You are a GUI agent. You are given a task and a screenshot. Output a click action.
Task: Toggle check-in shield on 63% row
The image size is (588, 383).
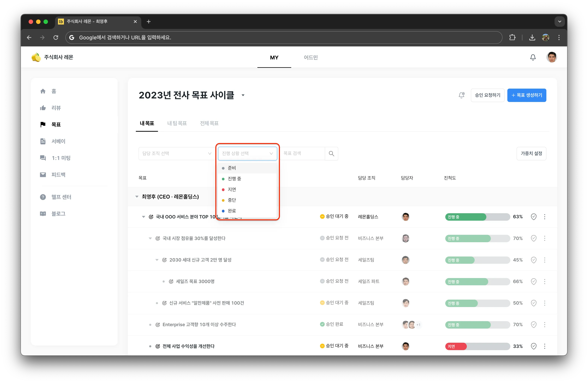[534, 217]
